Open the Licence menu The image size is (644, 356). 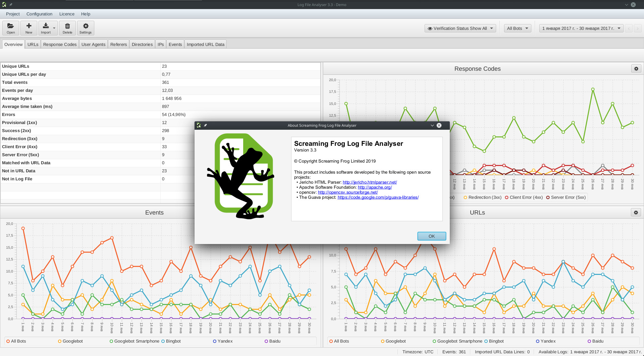click(67, 14)
